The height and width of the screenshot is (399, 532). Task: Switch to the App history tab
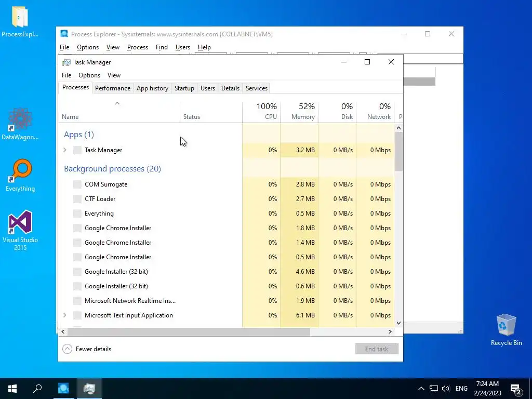(x=152, y=88)
